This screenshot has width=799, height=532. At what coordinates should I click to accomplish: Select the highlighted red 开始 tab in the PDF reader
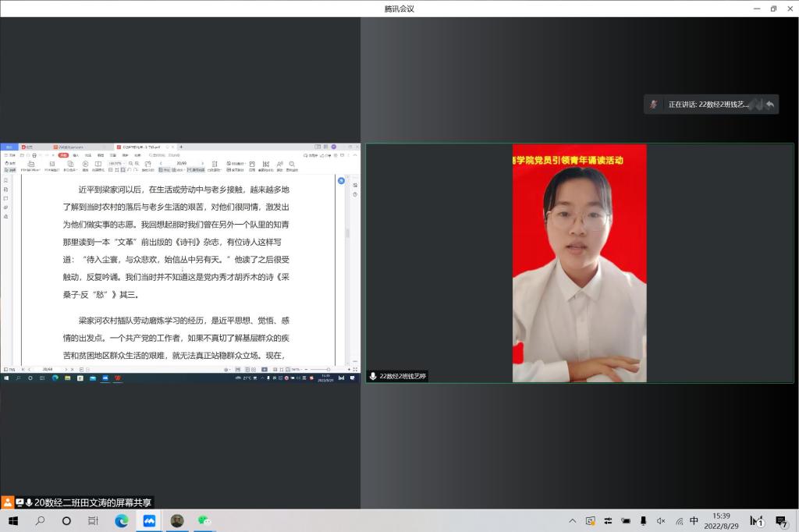click(63, 155)
